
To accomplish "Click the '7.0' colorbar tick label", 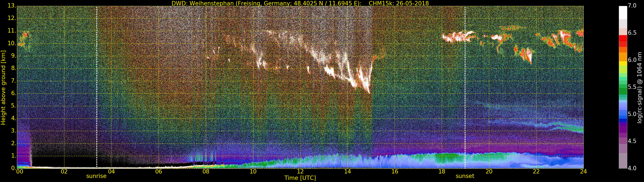I will (x=632, y=6).
